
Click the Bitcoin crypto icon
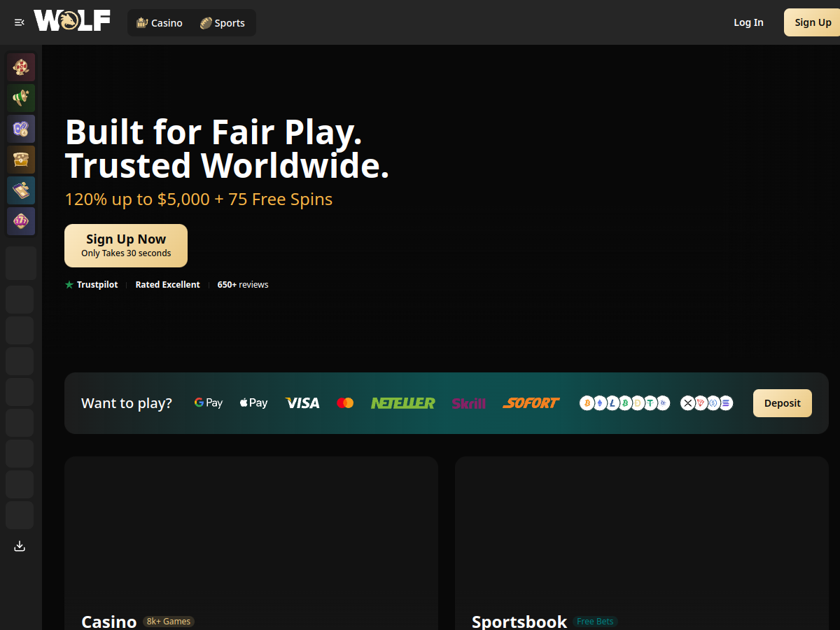(587, 403)
